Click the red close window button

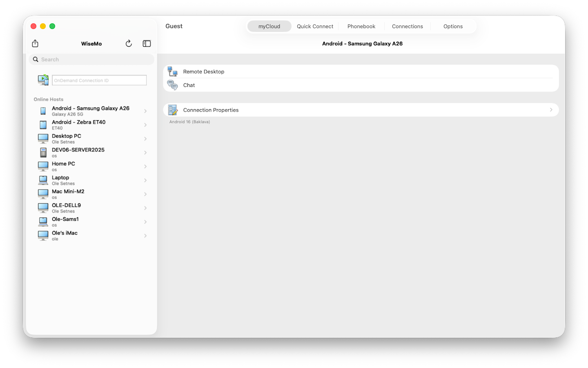click(x=33, y=26)
